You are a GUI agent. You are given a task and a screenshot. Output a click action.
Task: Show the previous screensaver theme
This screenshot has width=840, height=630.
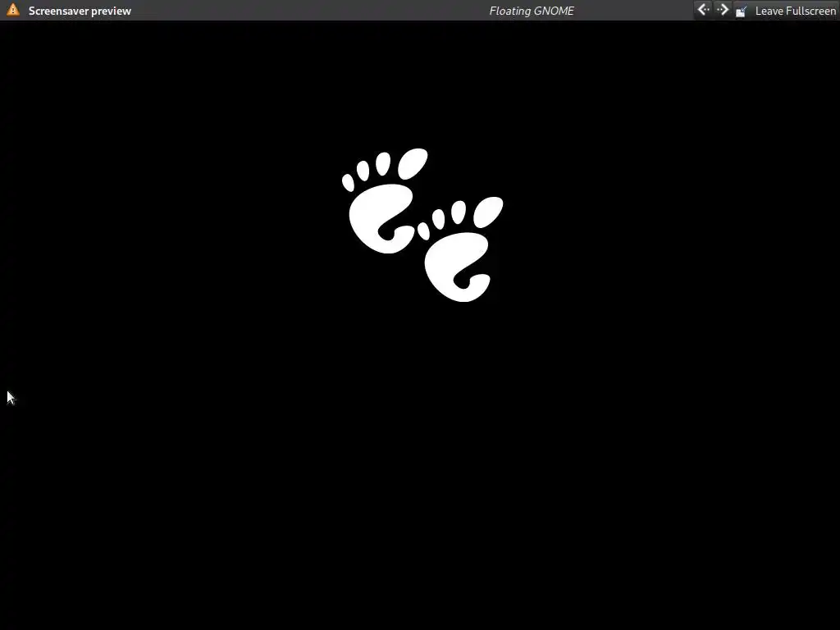point(703,10)
